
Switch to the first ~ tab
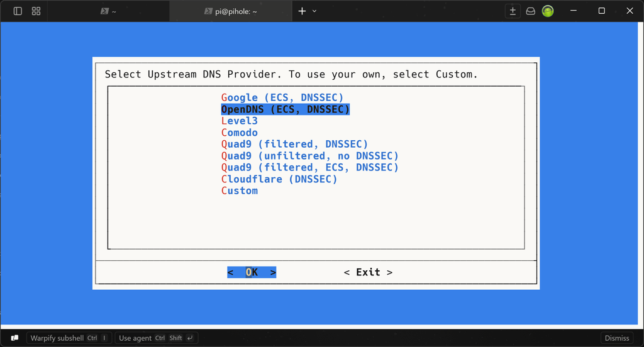pyautogui.click(x=108, y=11)
